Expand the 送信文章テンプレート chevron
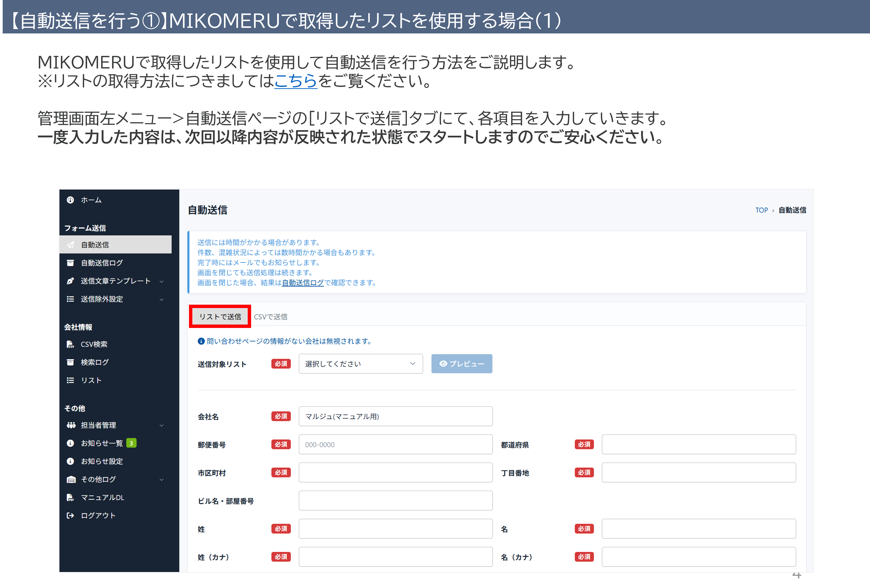The width and height of the screenshot is (870, 588). click(162, 281)
